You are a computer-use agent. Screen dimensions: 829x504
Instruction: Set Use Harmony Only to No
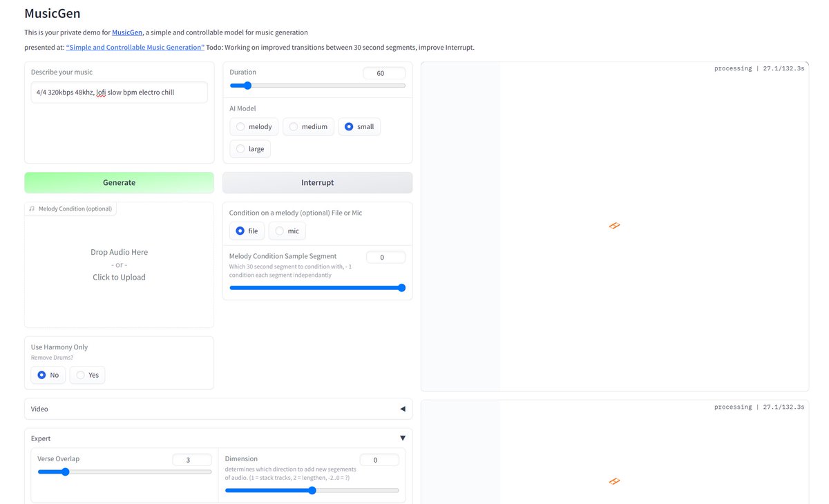48,375
